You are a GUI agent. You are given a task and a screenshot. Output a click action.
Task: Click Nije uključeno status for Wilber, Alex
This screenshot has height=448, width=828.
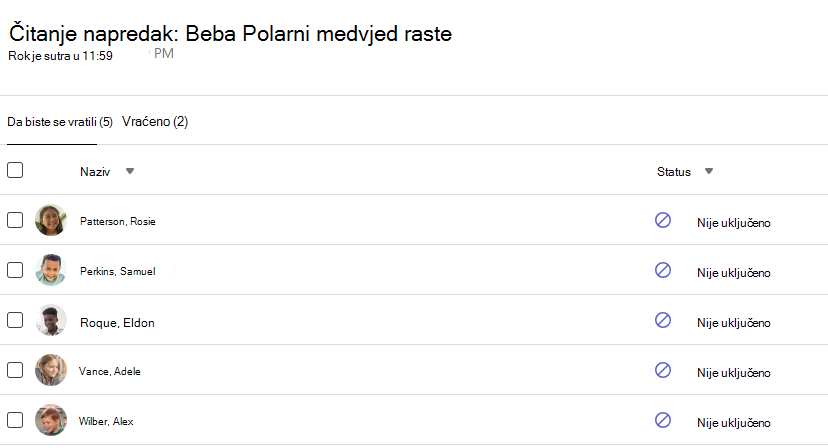(733, 423)
